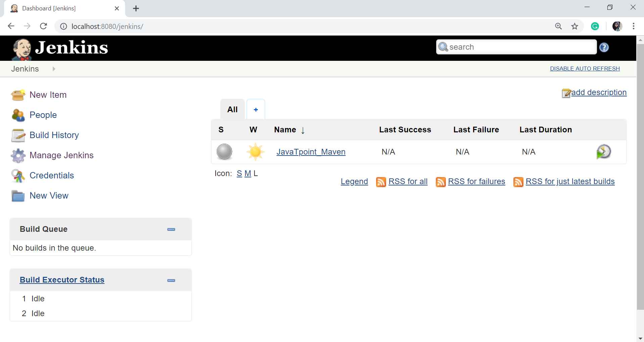
Task: Open the Build History link
Action: (54, 135)
